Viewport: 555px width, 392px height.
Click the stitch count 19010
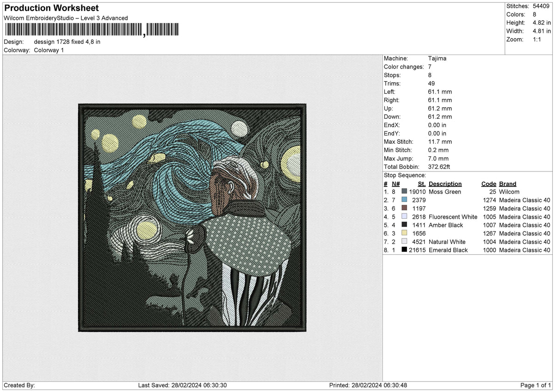coord(417,192)
